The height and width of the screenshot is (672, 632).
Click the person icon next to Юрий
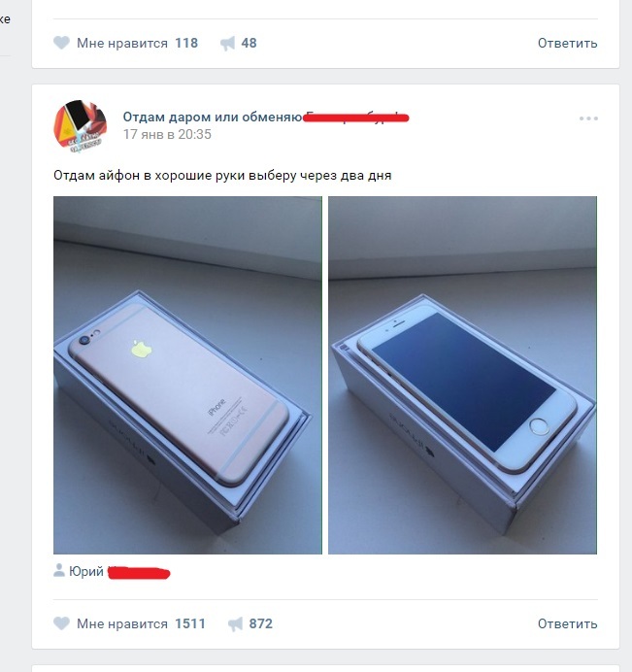tap(58, 570)
